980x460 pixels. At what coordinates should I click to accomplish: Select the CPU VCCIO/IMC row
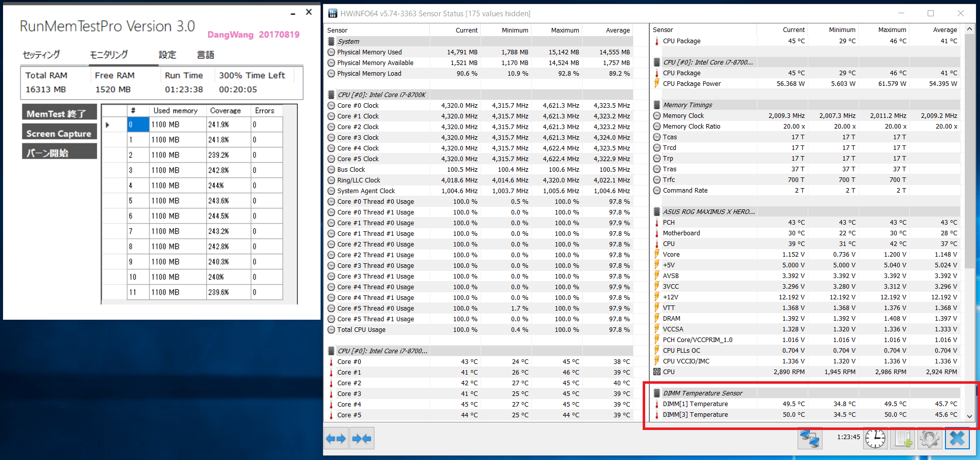coord(806,361)
